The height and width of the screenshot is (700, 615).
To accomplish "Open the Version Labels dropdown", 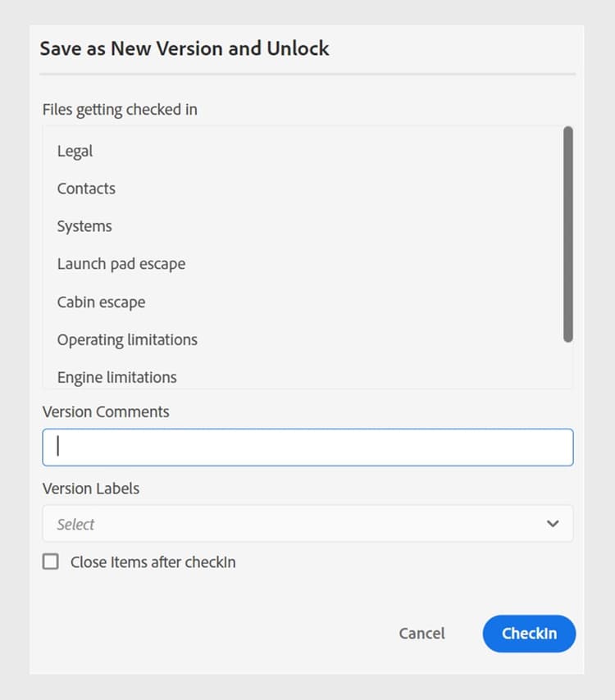I will [307, 524].
